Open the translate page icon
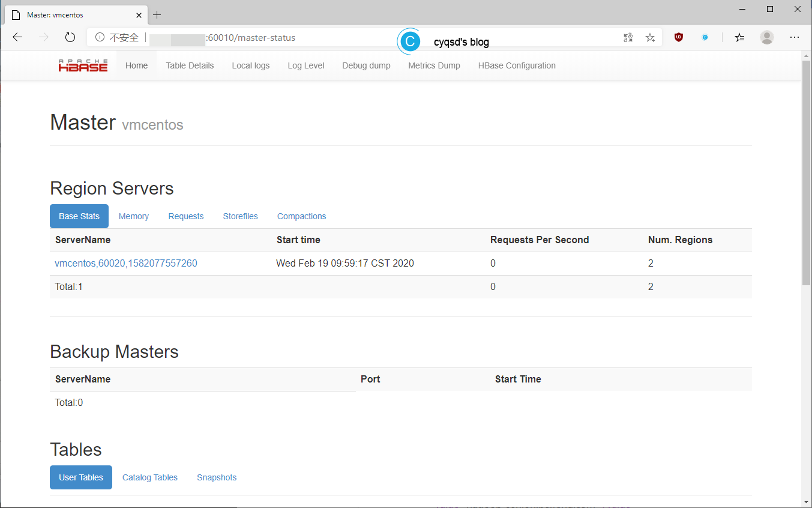This screenshot has width=812, height=508. (628, 37)
